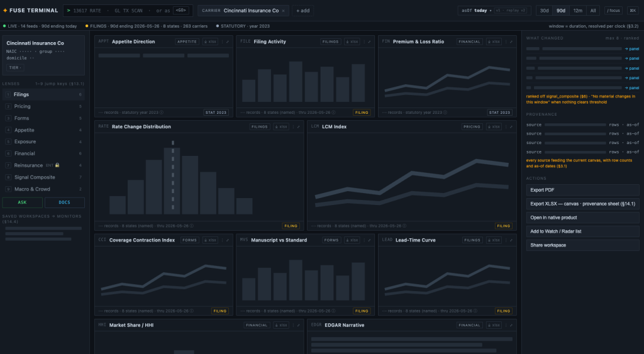Open the DOCS button in sidebar

click(x=65, y=202)
